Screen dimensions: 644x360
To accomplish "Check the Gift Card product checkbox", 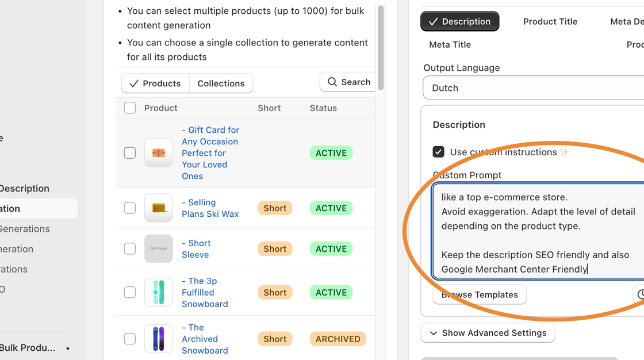I will (x=130, y=153).
